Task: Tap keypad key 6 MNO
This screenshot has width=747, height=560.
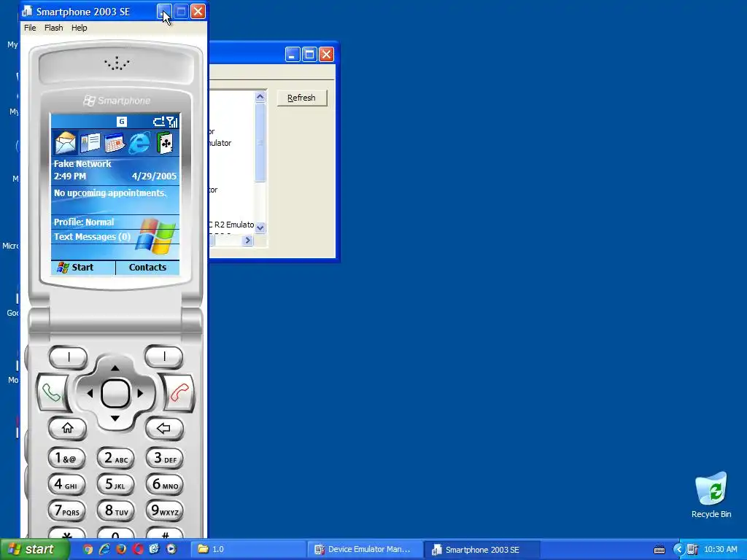Action: click(x=165, y=485)
